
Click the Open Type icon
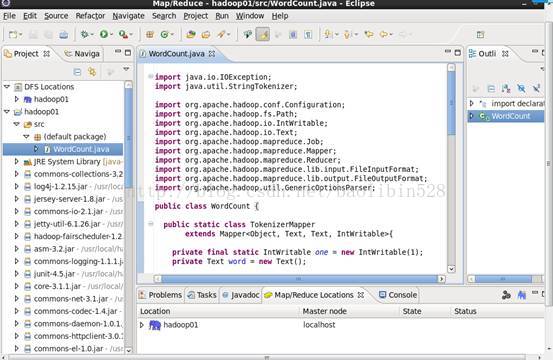[191, 35]
